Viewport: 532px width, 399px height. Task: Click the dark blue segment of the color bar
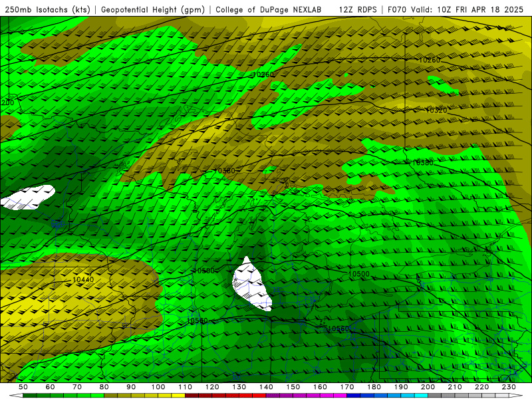(354, 396)
